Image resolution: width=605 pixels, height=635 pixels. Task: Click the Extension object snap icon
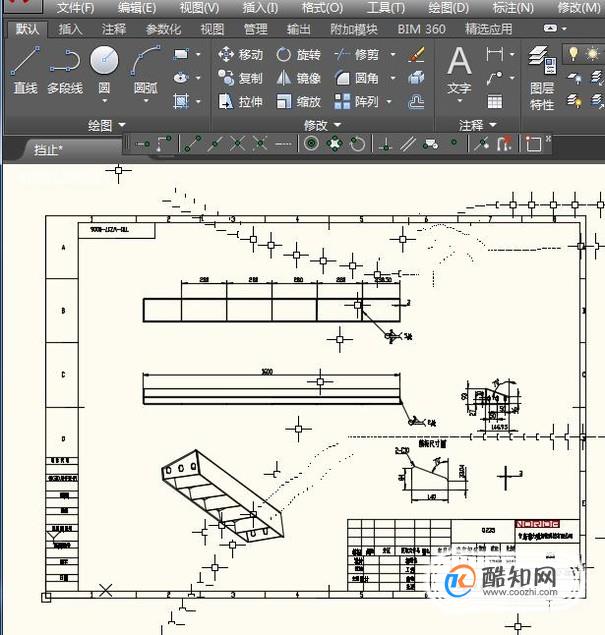pyautogui.click(x=283, y=144)
